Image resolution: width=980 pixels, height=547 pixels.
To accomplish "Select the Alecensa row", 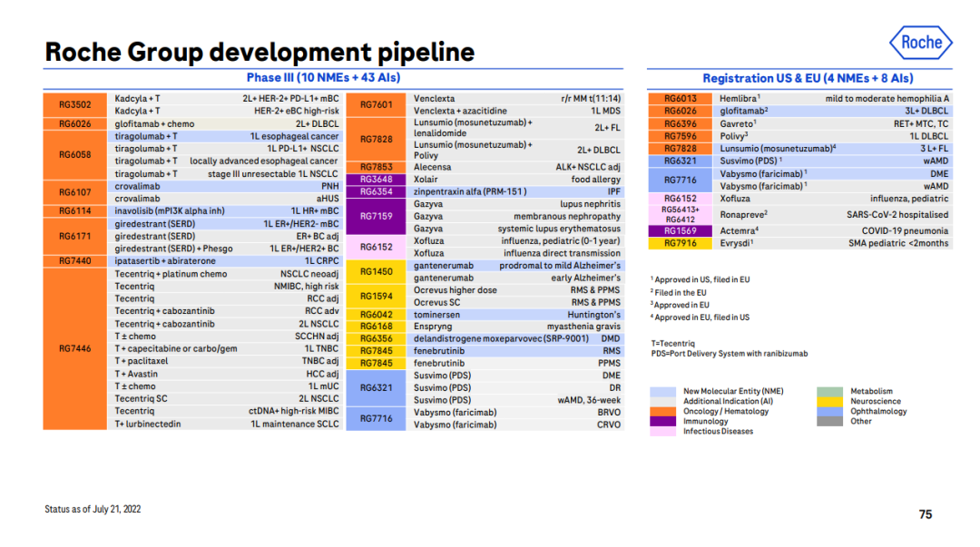I will 516,167.
